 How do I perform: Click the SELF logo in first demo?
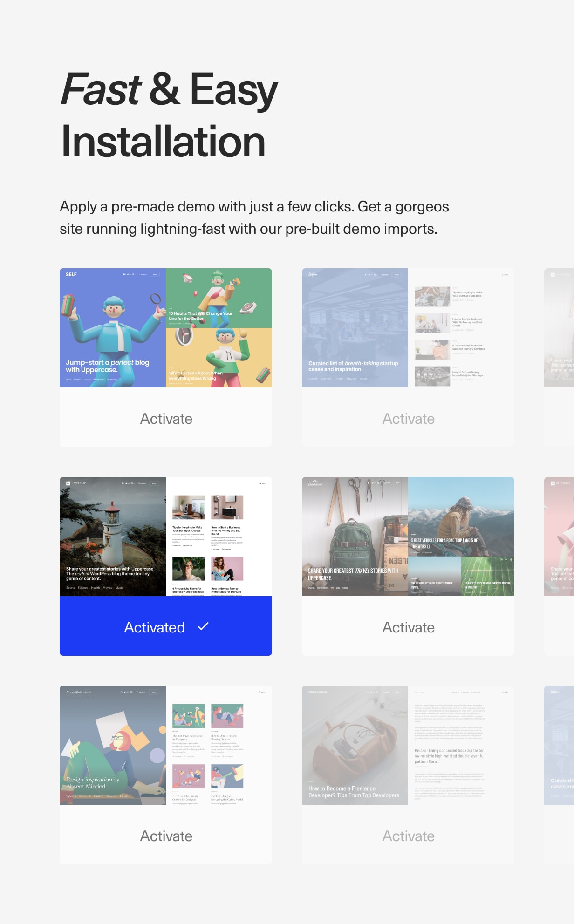pos(71,275)
